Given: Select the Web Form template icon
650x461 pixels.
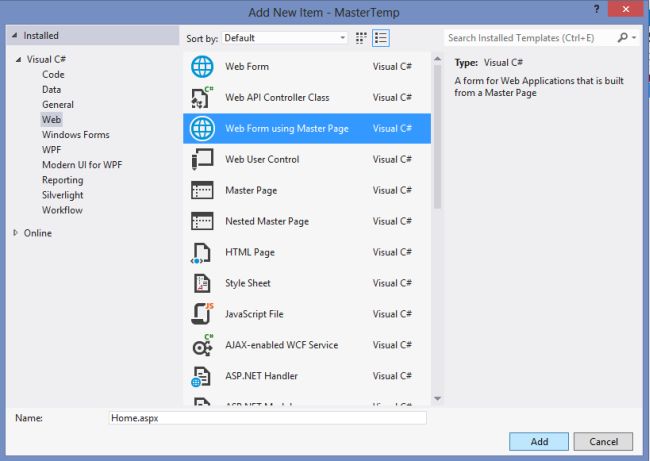Looking at the screenshot, I should 202,67.
